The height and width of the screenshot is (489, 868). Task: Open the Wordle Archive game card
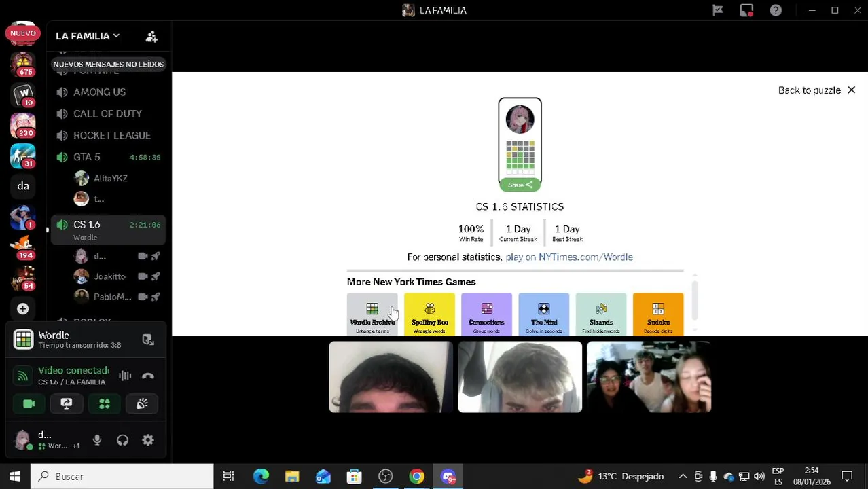pyautogui.click(x=372, y=314)
